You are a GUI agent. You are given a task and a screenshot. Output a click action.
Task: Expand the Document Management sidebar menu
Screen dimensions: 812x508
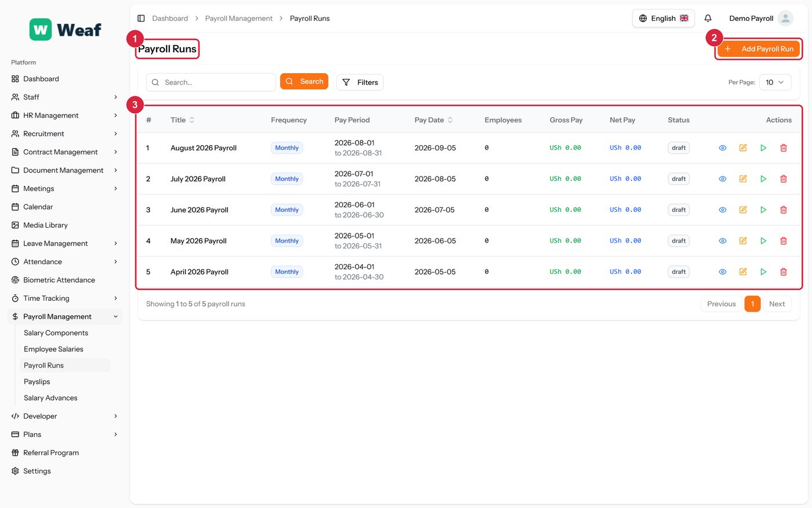pos(64,170)
